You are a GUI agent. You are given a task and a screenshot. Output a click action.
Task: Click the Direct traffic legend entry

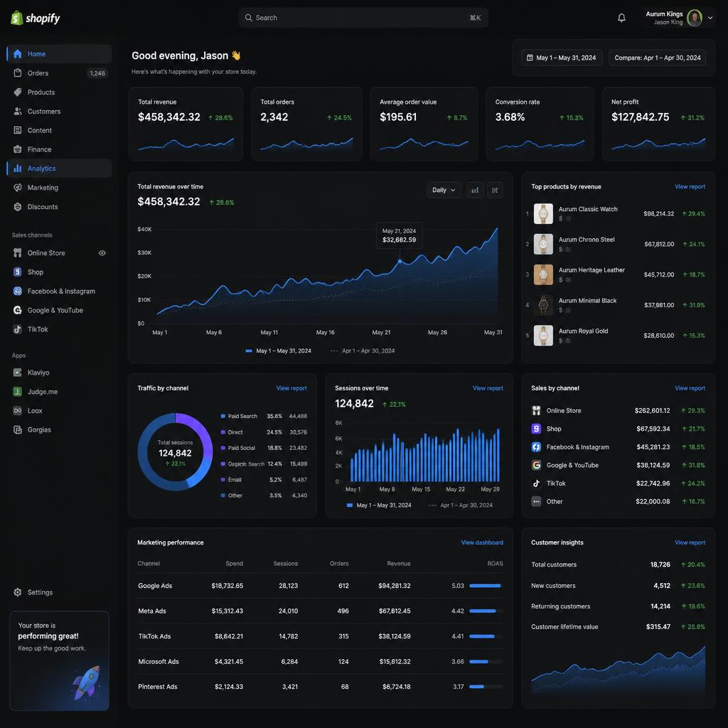[264, 432]
